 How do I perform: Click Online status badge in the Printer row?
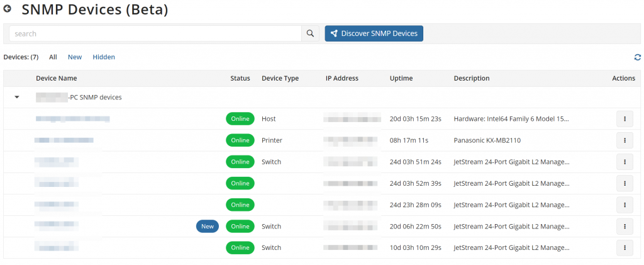(x=240, y=140)
